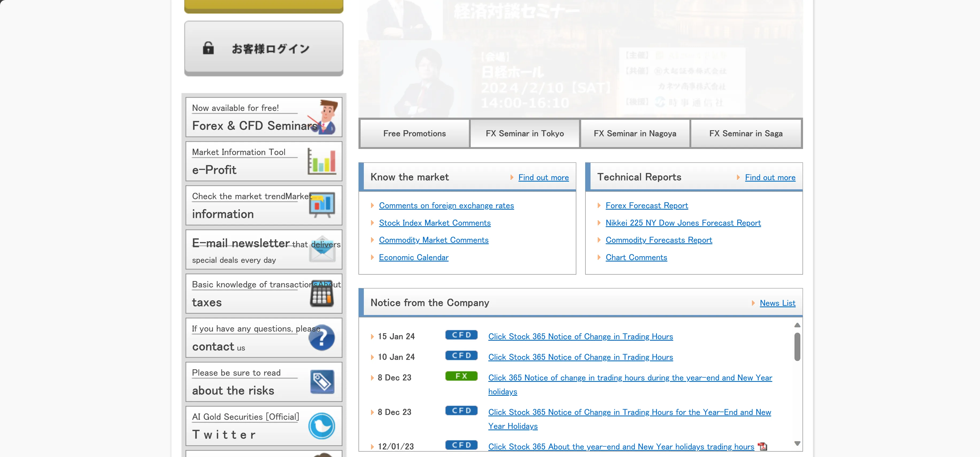Open Find out more under Know the market
Screen dimensions: 980x457
[x=543, y=177]
